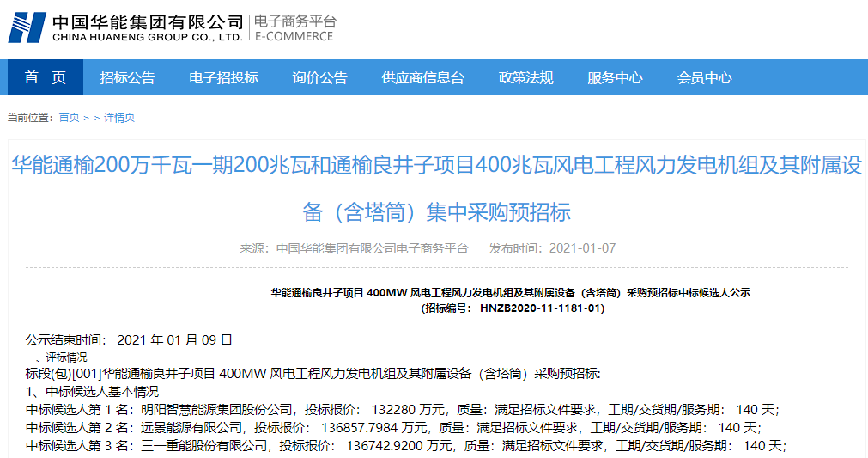Click the bold 中标候选人公示 heading line
Image resolution: width=868 pixels, height=458 pixels.
(510, 292)
